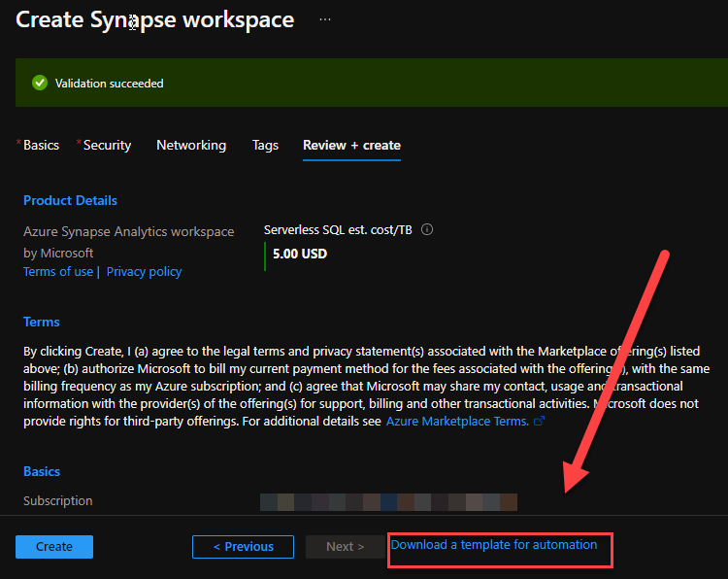The height and width of the screenshot is (579, 728).
Task: Click the Basics section heading
Action: [x=42, y=471]
